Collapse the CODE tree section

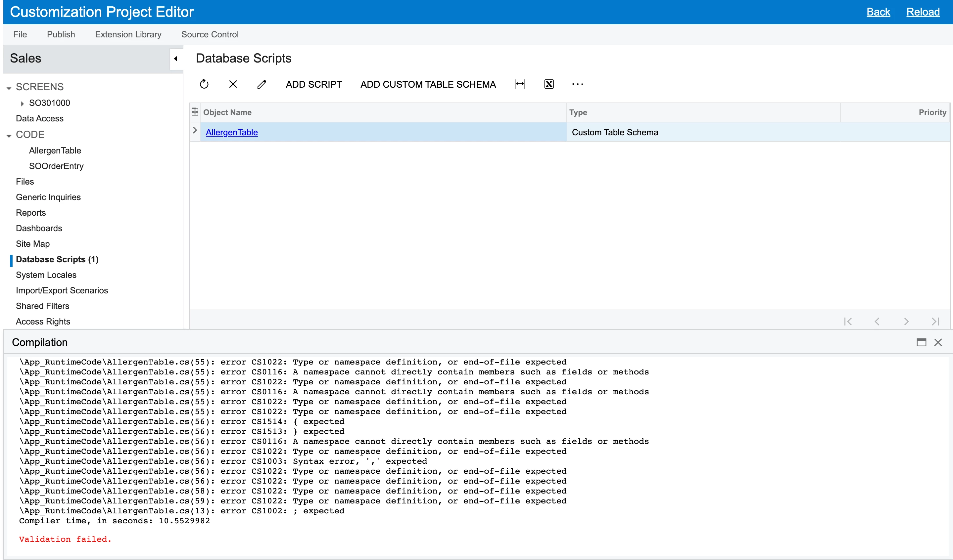(x=9, y=135)
